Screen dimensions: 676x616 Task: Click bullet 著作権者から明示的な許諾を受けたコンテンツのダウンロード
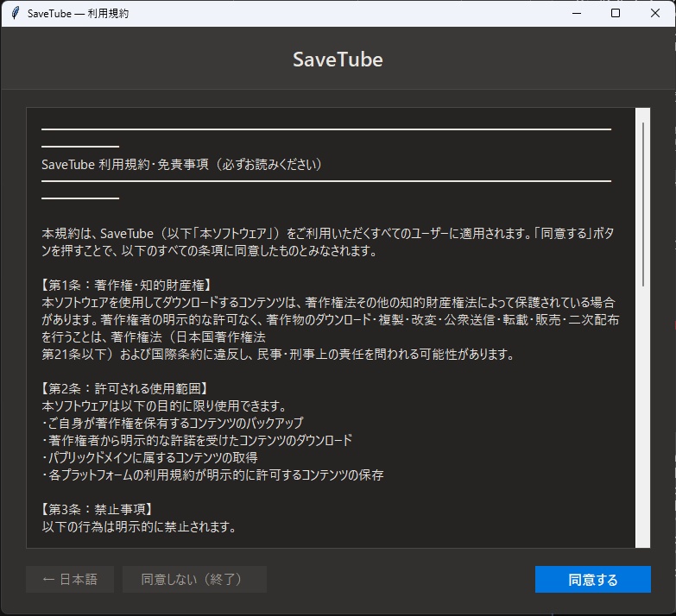click(x=197, y=440)
